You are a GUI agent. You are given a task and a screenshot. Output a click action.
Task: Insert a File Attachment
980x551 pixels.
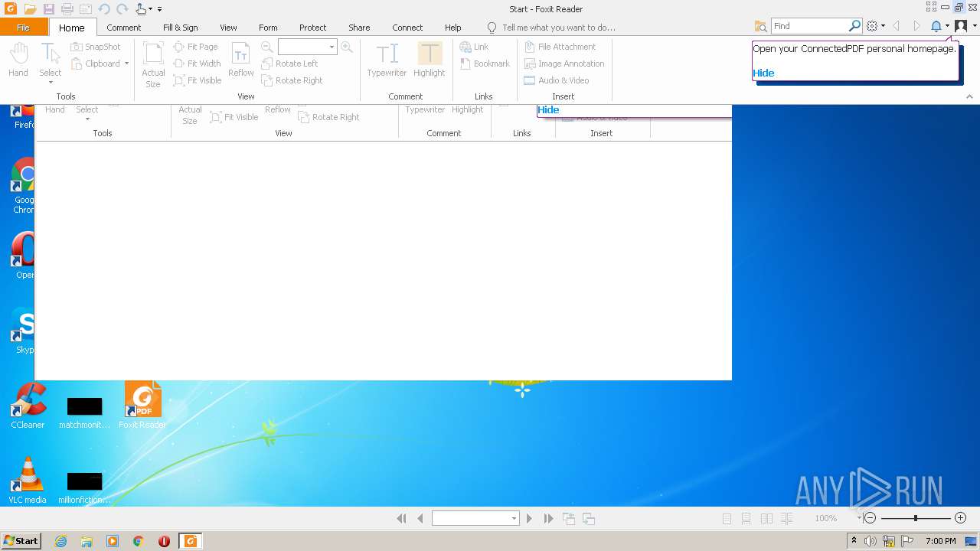click(x=560, y=47)
